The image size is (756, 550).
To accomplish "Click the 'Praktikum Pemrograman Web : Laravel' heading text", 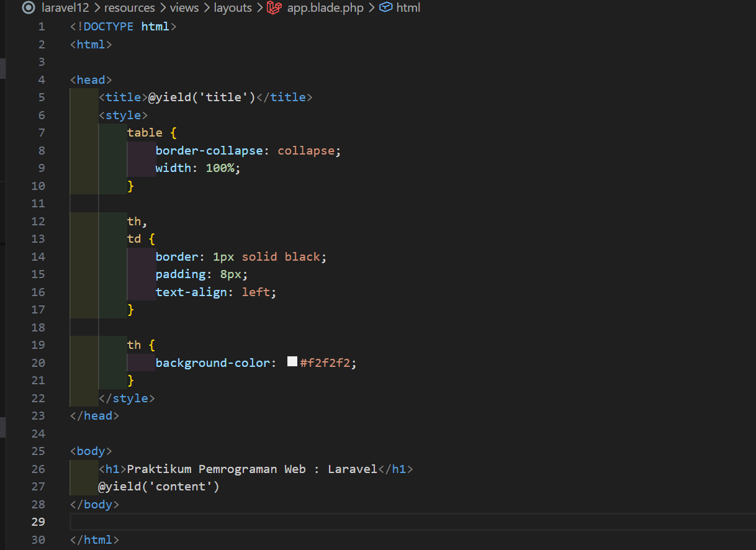I will click(252, 469).
